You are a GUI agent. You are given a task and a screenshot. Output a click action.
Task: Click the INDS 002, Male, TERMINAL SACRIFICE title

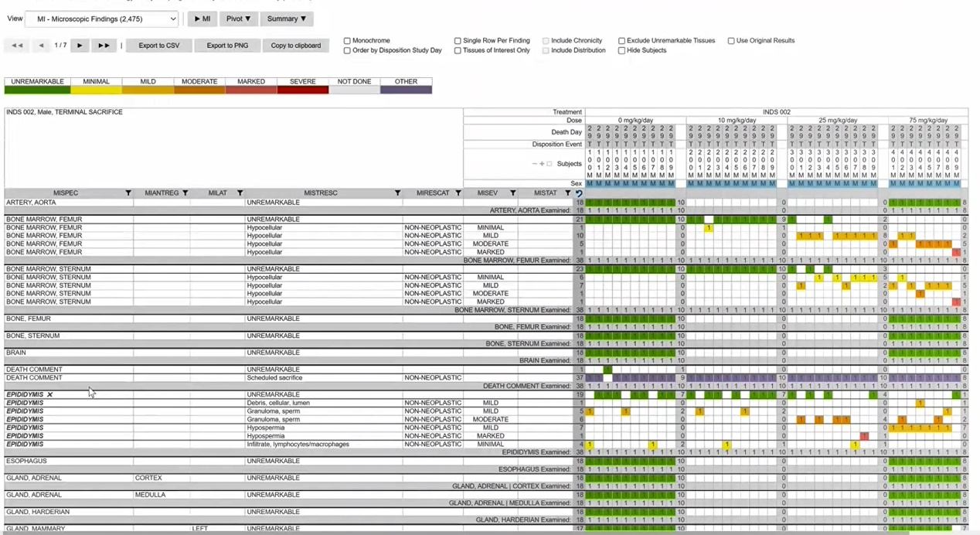pyautogui.click(x=64, y=112)
